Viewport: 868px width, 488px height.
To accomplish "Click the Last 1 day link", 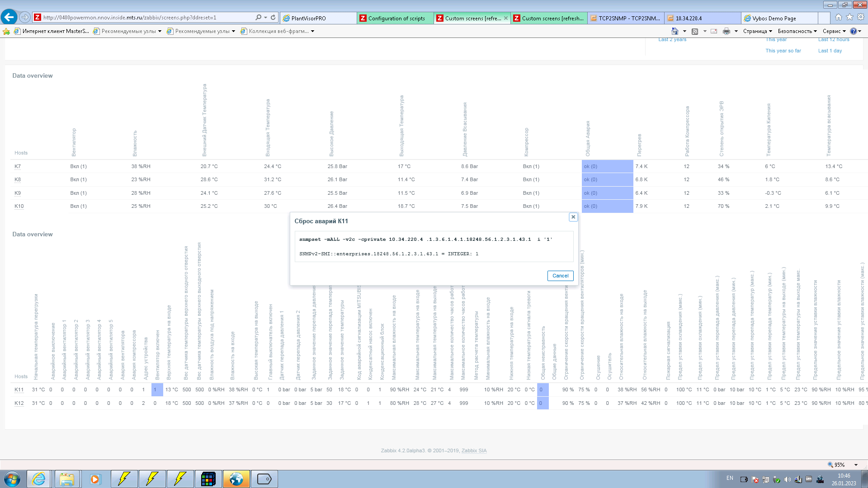I will [x=830, y=51].
